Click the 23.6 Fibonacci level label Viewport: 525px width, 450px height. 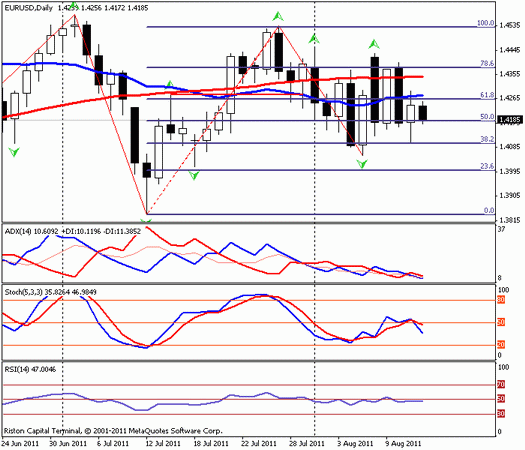488,166
